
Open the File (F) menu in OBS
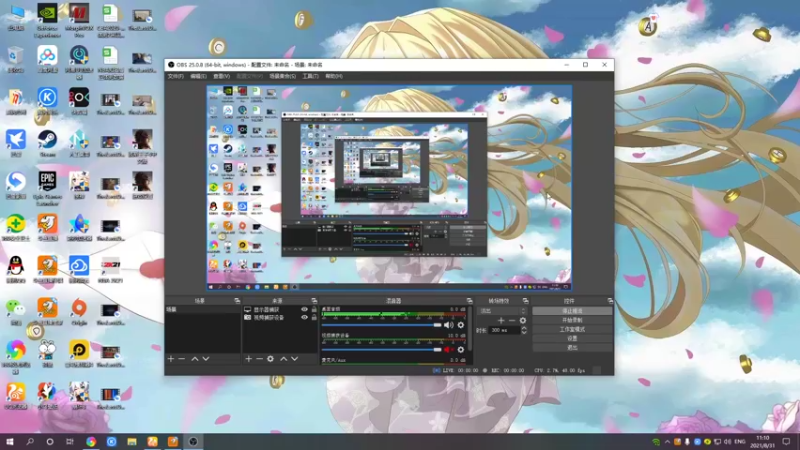pos(176,76)
